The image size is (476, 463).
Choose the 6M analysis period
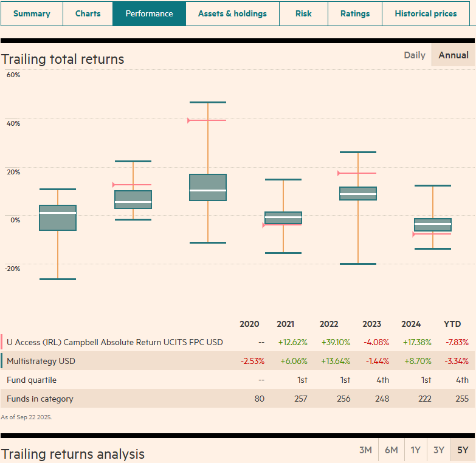(x=391, y=450)
